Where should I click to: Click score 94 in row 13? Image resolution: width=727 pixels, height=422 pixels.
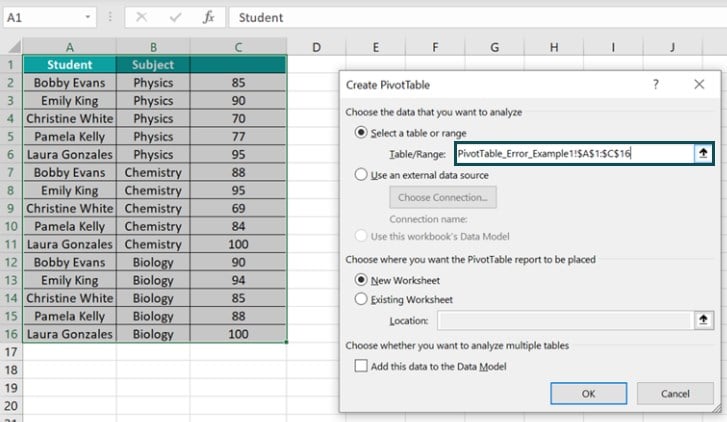[x=238, y=280]
